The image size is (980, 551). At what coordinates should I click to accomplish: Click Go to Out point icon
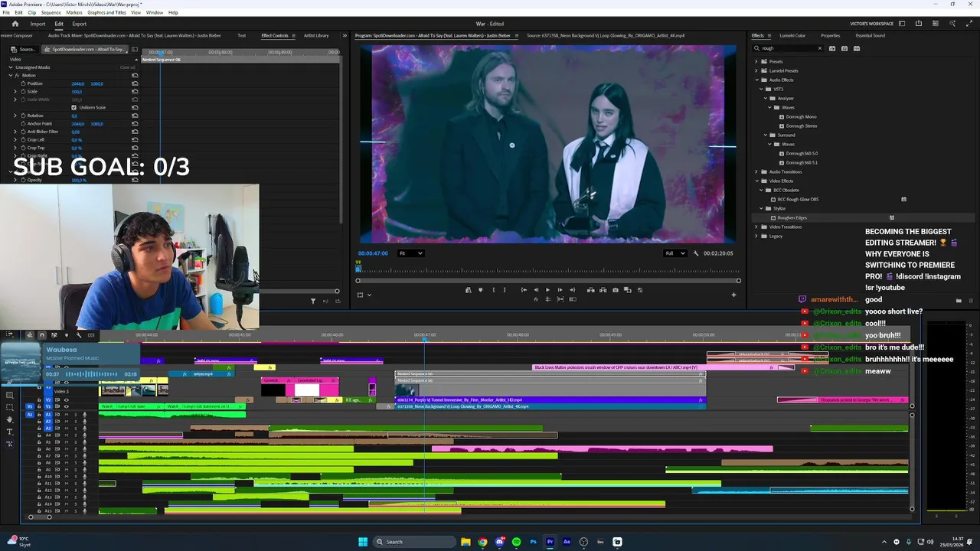coord(572,290)
